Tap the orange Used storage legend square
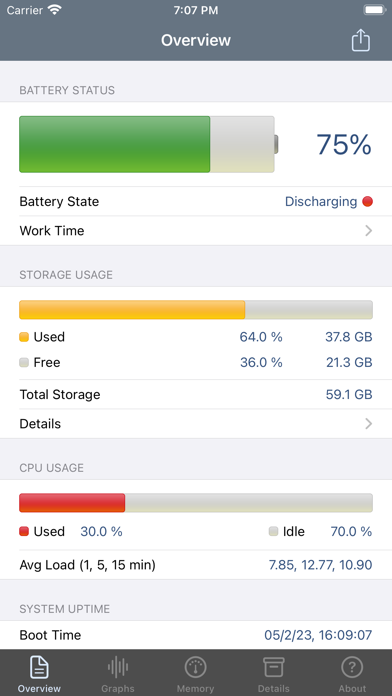 [24, 337]
